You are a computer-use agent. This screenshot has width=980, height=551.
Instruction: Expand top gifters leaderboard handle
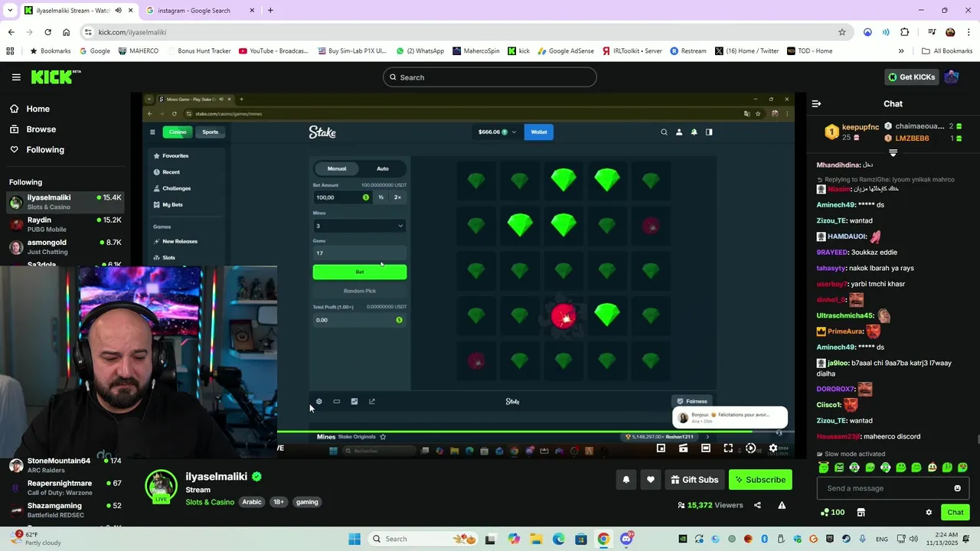pyautogui.click(x=893, y=152)
